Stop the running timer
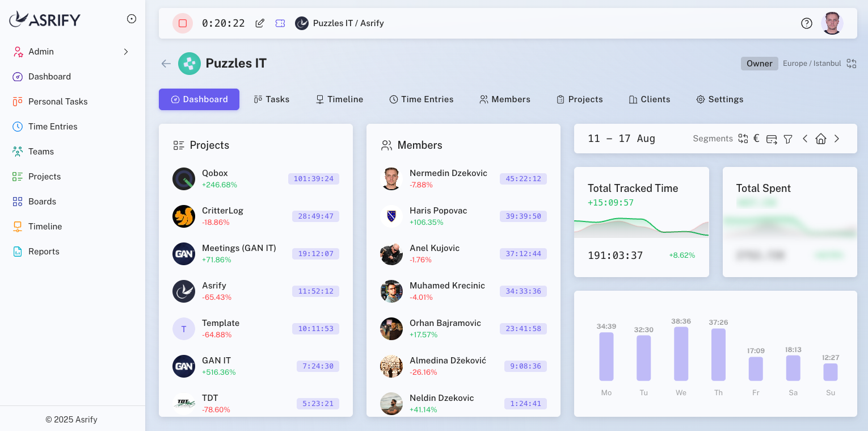 [x=183, y=23]
